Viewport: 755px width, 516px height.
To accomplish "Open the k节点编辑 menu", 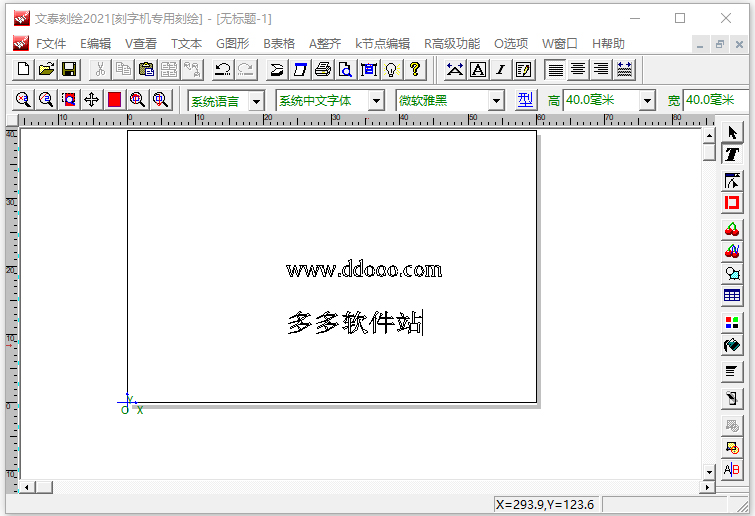I will point(382,44).
